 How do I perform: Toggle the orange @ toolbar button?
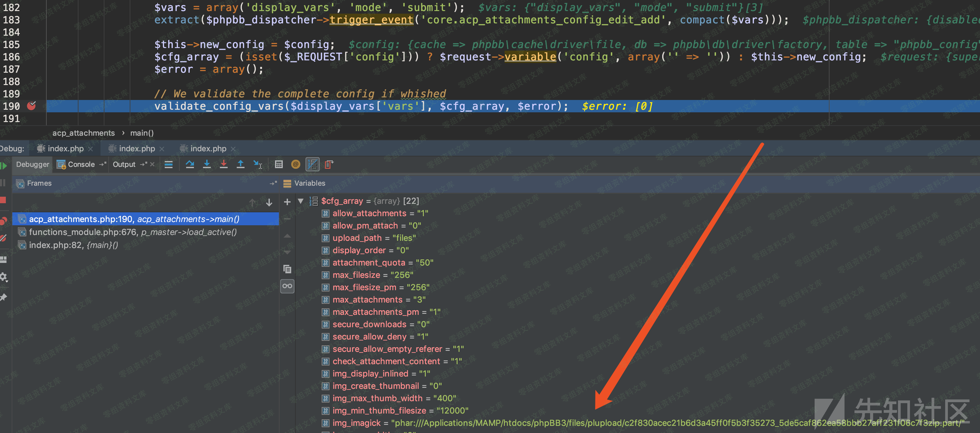296,164
